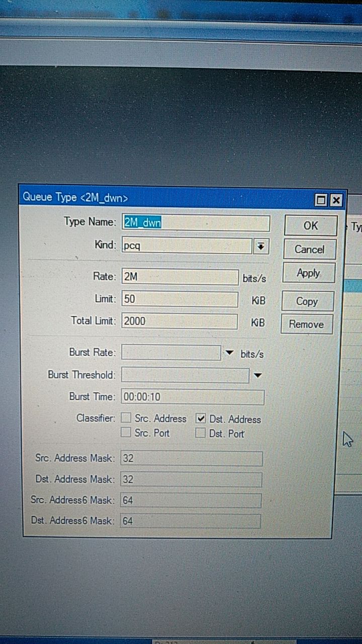Viewport: 362px width, 644px height.
Task: Enable the Dst. Port classifier checkbox
Action: [200, 433]
